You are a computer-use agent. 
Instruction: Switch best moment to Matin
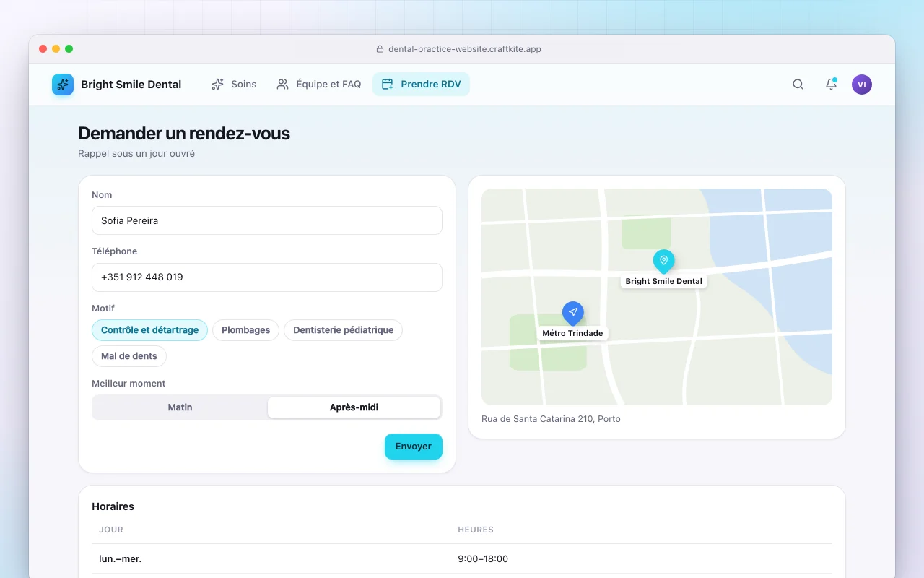click(x=180, y=407)
